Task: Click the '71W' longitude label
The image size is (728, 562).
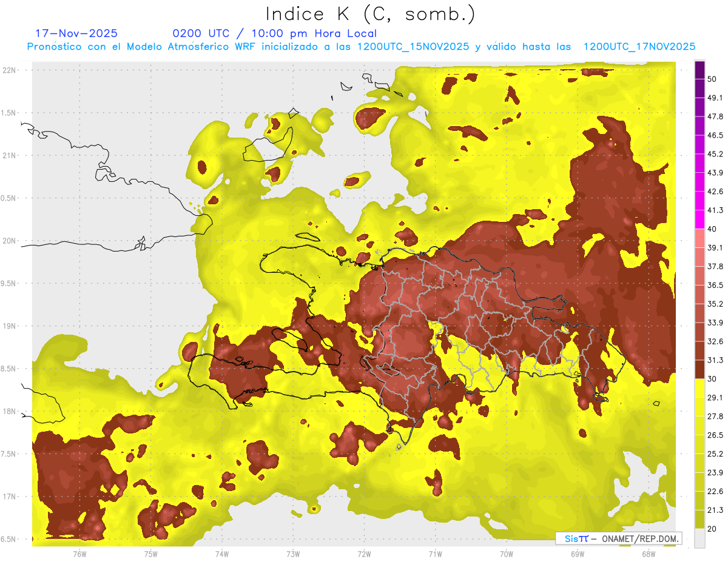Action: 435,554
